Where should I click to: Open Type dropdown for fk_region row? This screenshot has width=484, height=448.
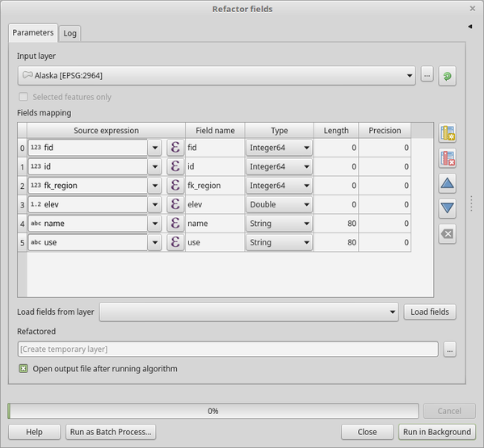(x=279, y=186)
